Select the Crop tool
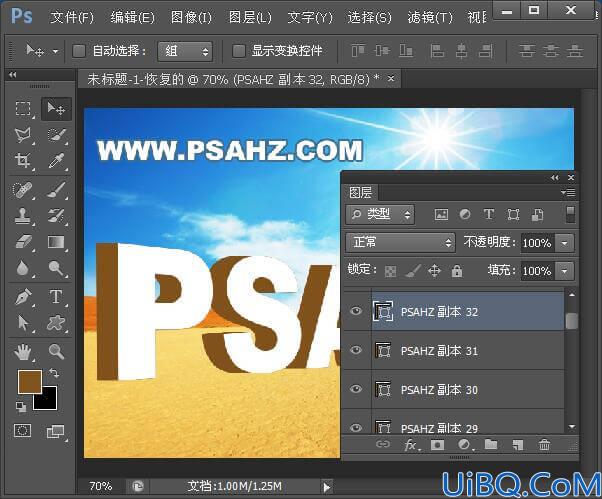This screenshot has width=602, height=499. [x=23, y=160]
